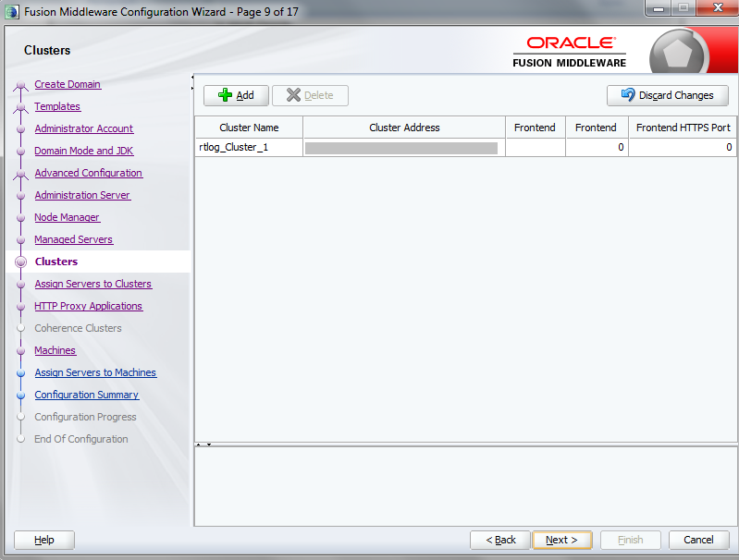Click the Clusters current step marker
Image resolution: width=739 pixels, height=560 pixels.
(x=20, y=262)
